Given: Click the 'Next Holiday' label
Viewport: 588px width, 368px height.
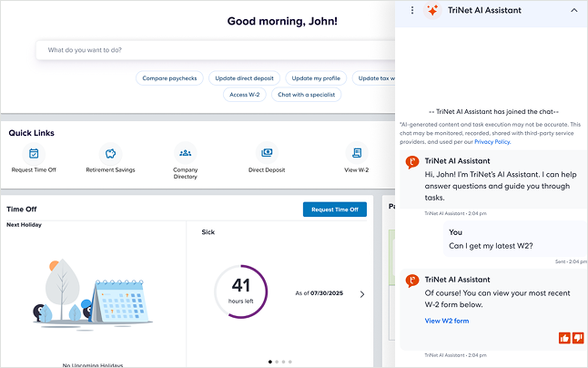Looking at the screenshot, I should click(24, 225).
